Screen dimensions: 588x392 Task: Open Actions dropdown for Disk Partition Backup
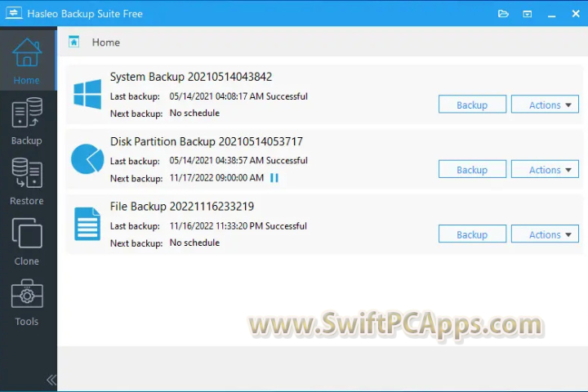coord(545,169)
